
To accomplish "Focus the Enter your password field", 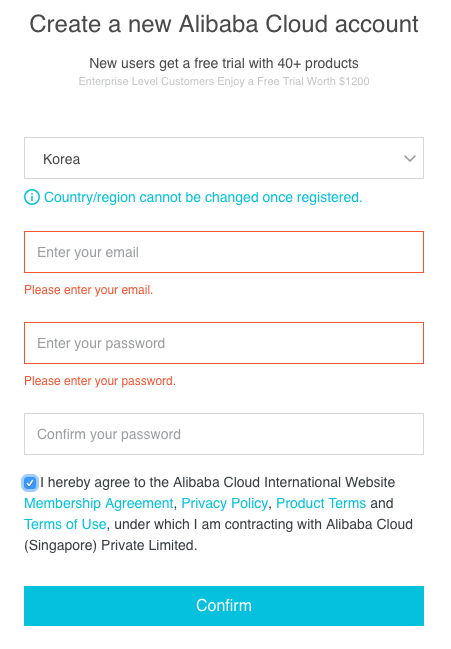I will (x=224, y=343).
